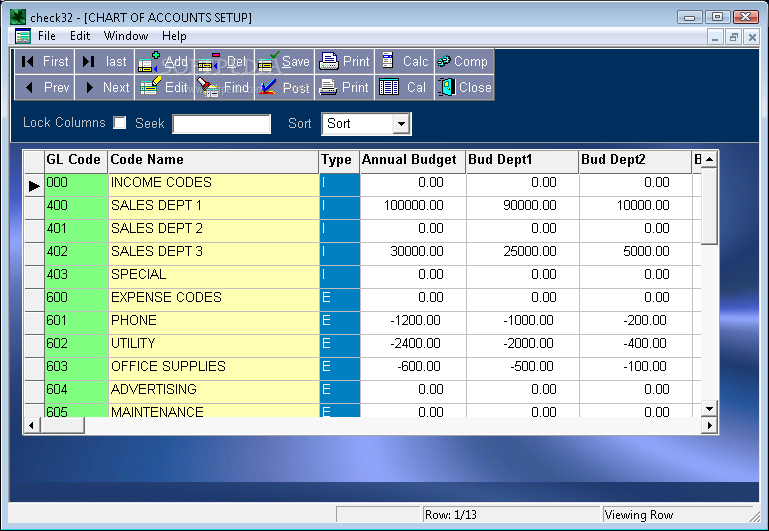The width and height of the screenshot is (769, 531).
Task: Click the SALES DEPT 2 name cell
Action: click(x=213, y=231)
